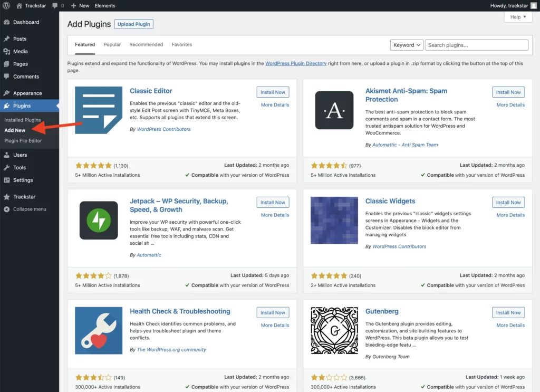Click the Trackstar star icon in sidebar
540x392 pixels.
(6, 197)
